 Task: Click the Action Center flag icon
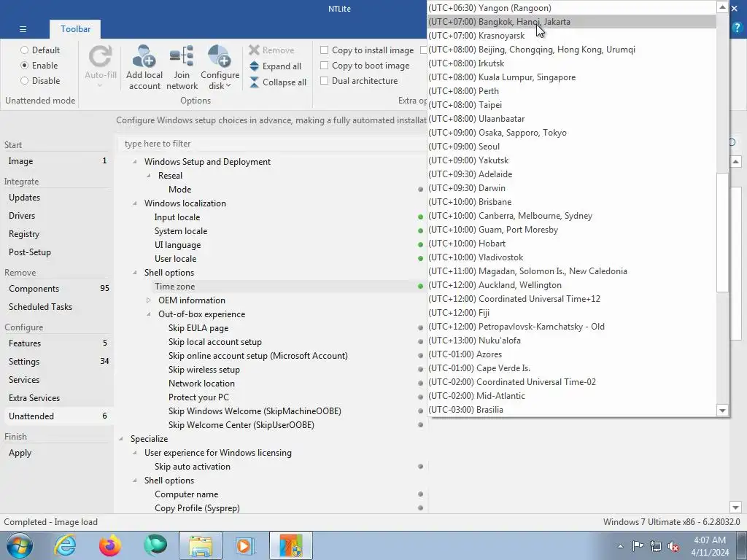[638, 545]
